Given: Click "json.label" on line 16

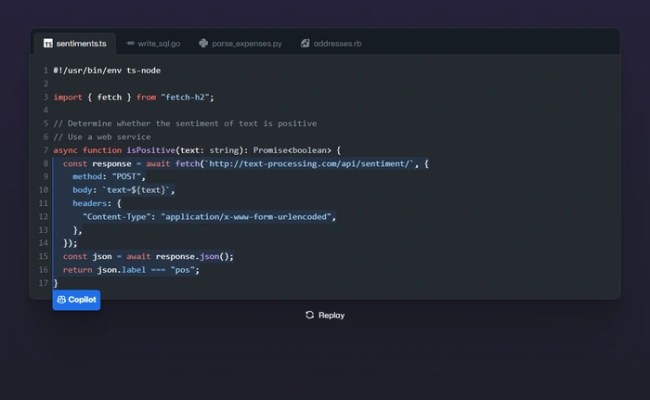Looking at the screenshot, I should pos(121,270).
